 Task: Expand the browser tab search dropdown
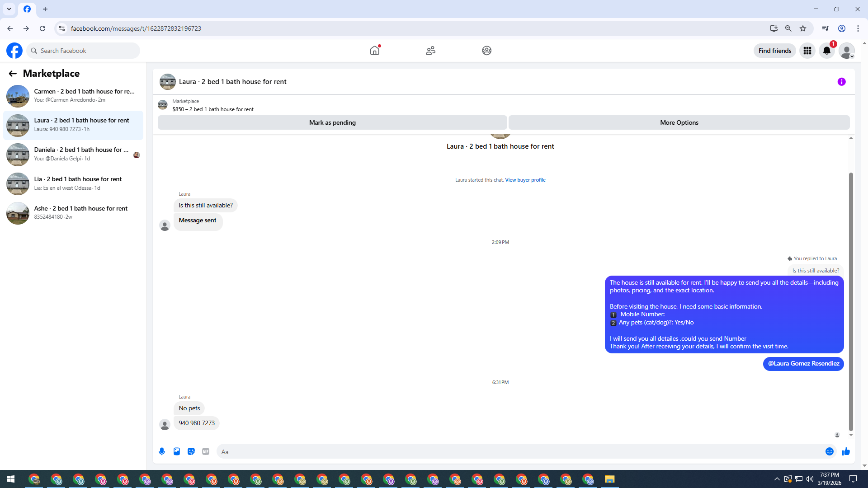coord(9,9)
